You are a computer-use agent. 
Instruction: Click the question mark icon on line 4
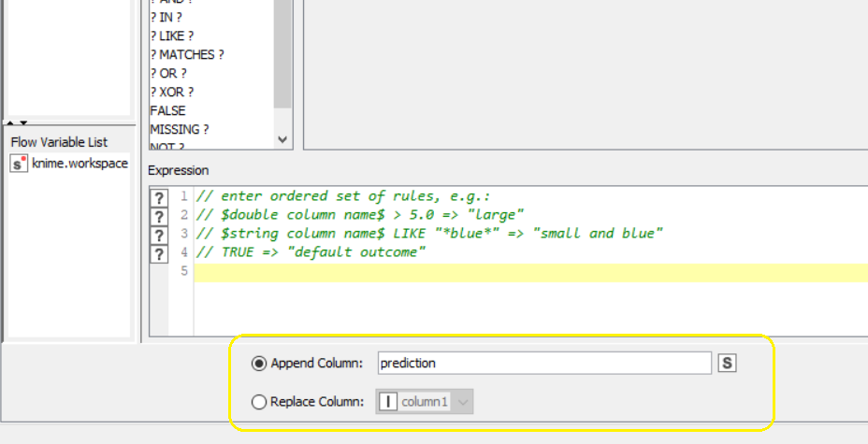(159, 253)
